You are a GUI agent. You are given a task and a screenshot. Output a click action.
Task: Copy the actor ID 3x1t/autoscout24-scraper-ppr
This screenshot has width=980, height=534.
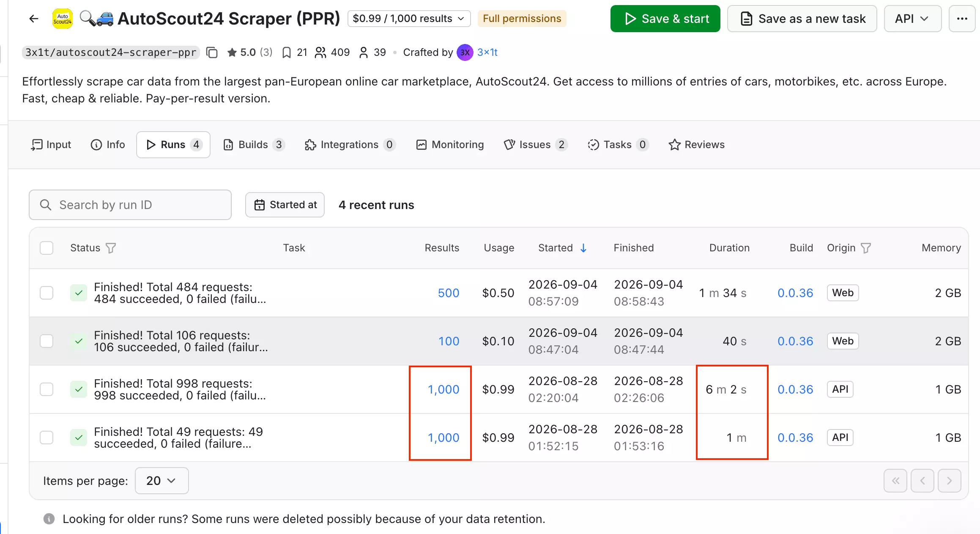pos(212,52)
